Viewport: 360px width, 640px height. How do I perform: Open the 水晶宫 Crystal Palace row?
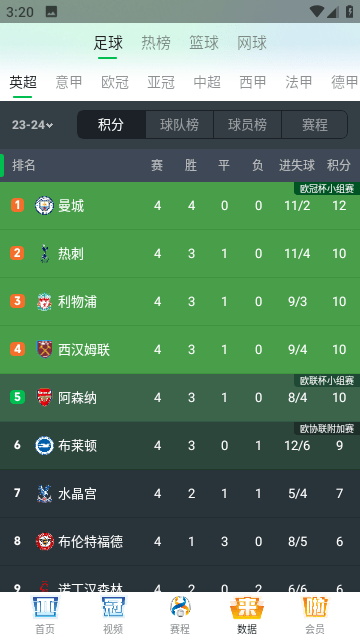click(180, 494)
